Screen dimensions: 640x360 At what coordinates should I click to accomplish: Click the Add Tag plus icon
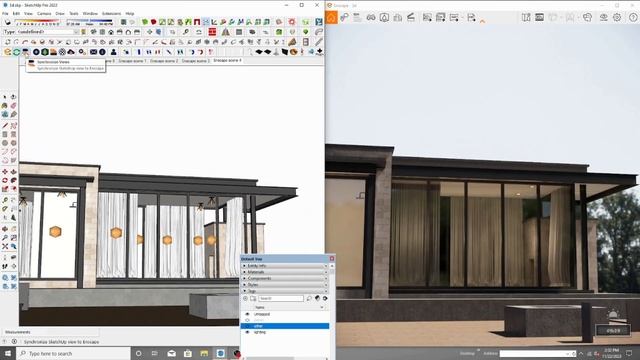pos(245,299)
